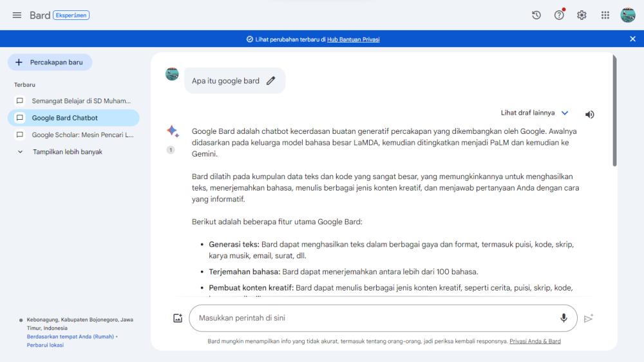Open the settings gear icon
Image resolution: width=644 pixels, height=362 pixels.
(x=582, y=15)
